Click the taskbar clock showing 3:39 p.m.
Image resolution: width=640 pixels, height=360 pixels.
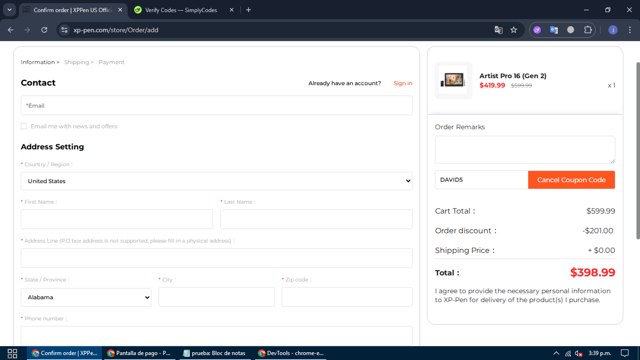coord(600,353)
